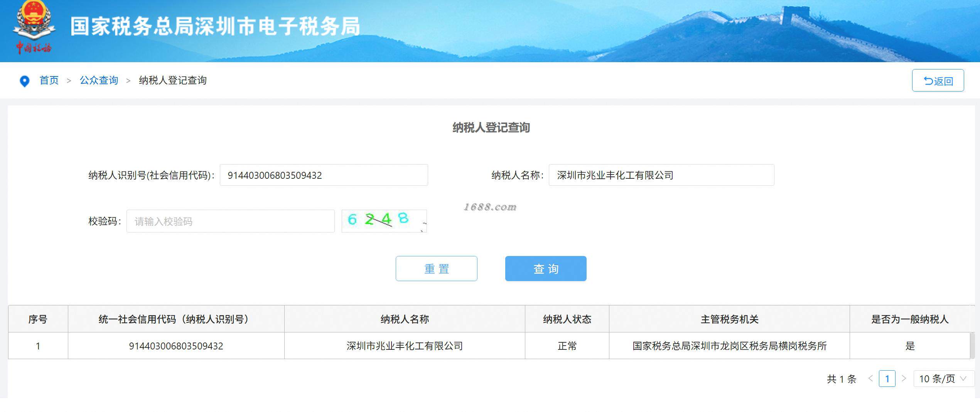Go to previous results page arrow
This screenshot has height=412, width=980.
pyautogui.click(x=870, y=379)
